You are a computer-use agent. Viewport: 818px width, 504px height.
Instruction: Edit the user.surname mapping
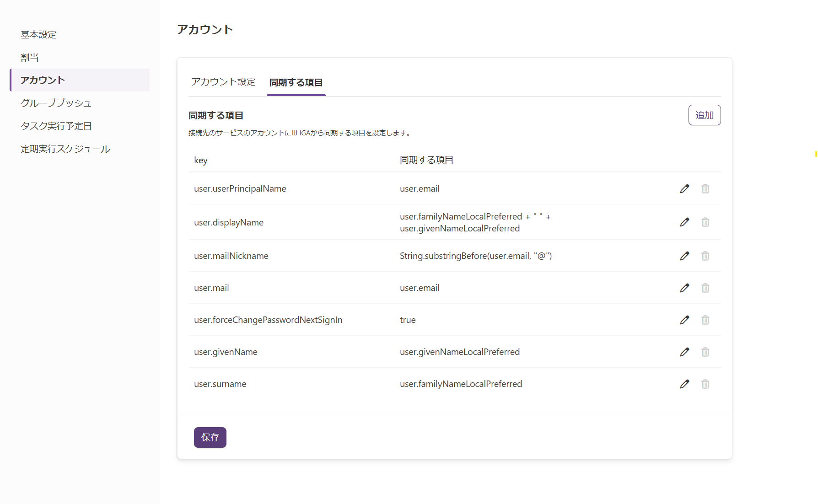point(684,384)
